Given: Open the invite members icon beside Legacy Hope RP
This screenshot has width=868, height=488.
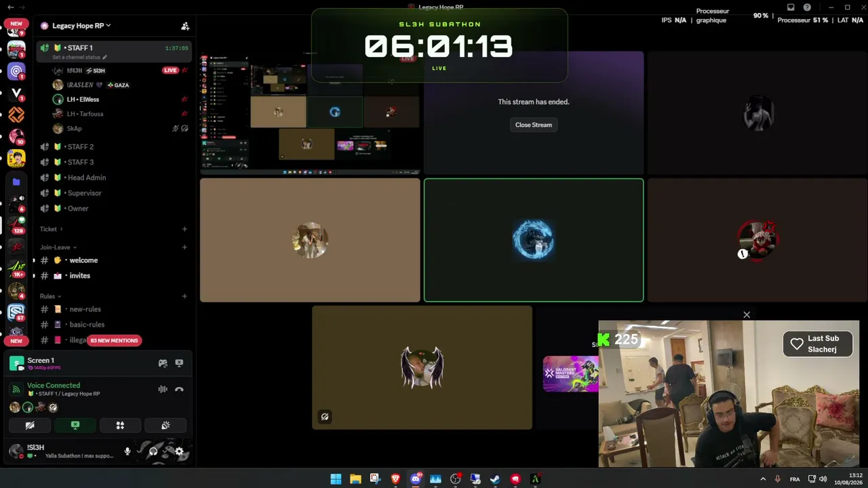Looking at the screenshot, I should point(185,26).
